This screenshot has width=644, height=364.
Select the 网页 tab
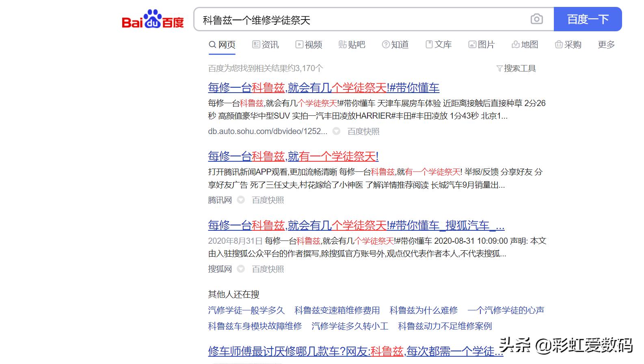click(222, 45)
